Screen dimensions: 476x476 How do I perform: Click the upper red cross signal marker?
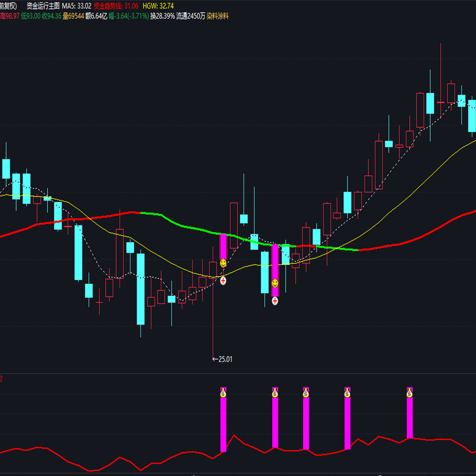[x=224, y=280]
